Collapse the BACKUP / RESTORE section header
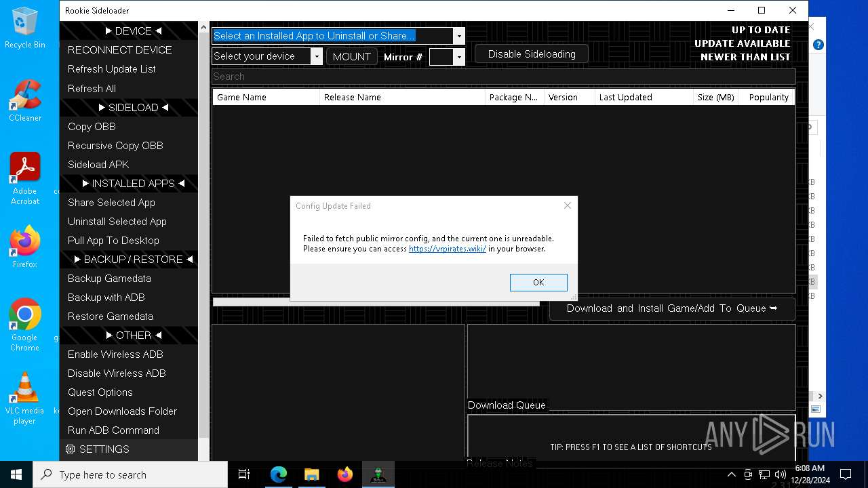 pos(129,260)
